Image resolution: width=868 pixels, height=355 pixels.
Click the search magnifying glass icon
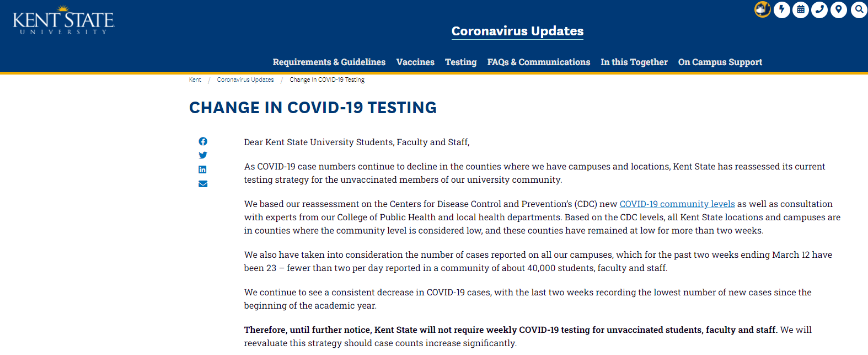tap(859, 9)
